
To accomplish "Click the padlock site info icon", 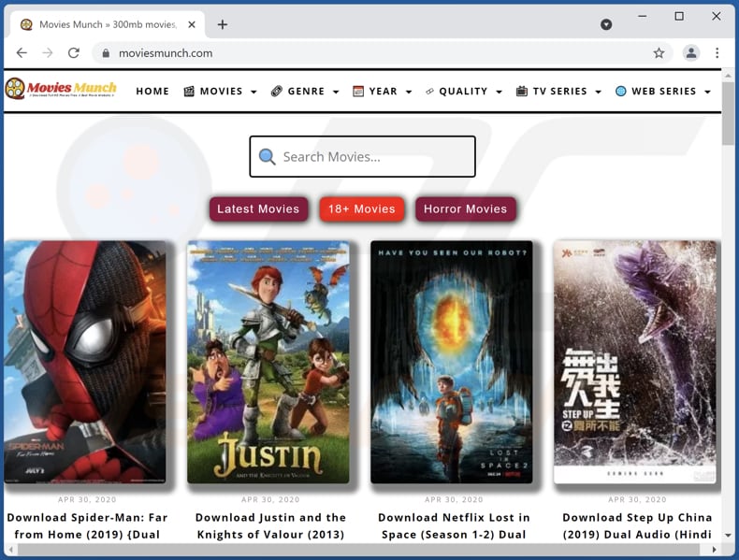I will 106,53.
